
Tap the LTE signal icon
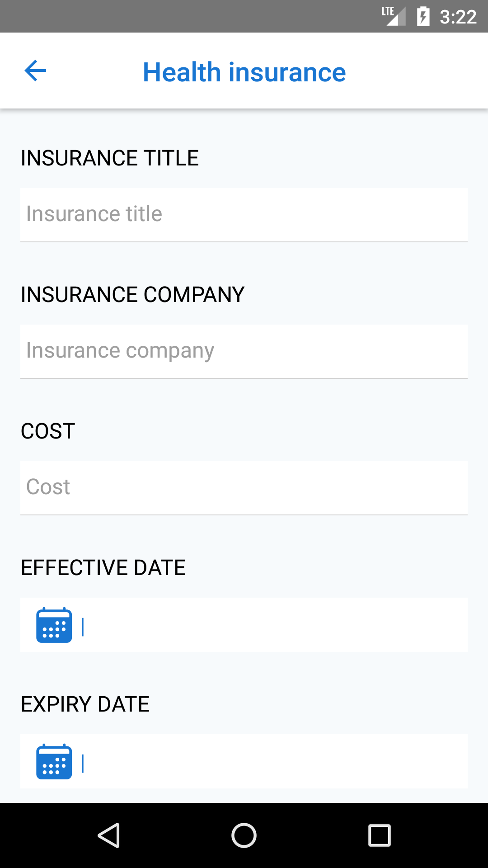coord(393,16)
